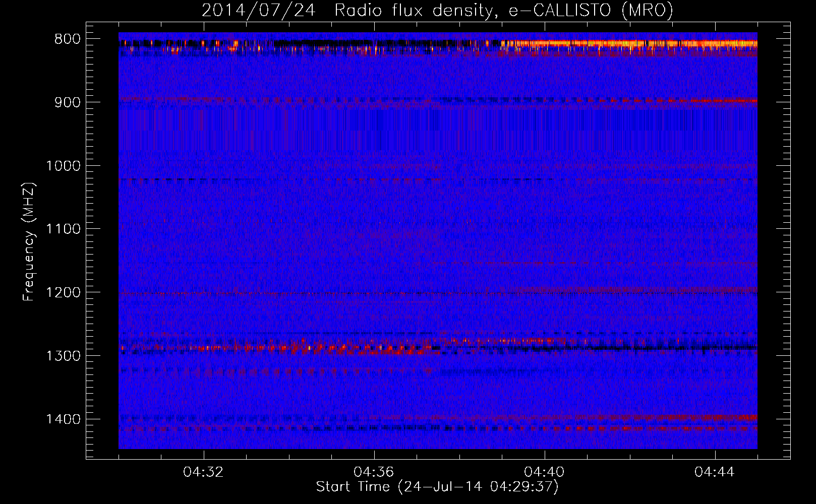
Task: Select the 1100 frequency tick label
Action: 63,229
